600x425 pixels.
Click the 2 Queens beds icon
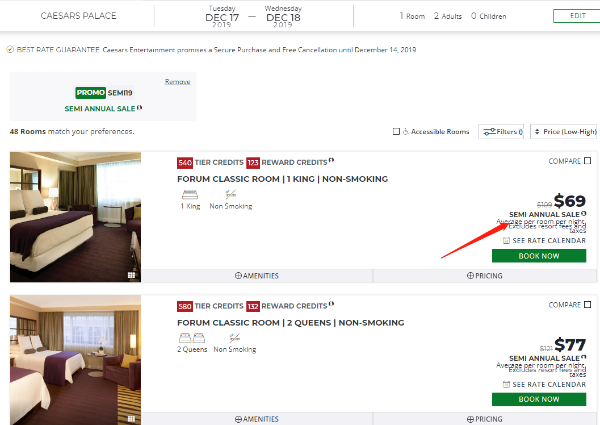pyautogui.click(x=192, y=338)
